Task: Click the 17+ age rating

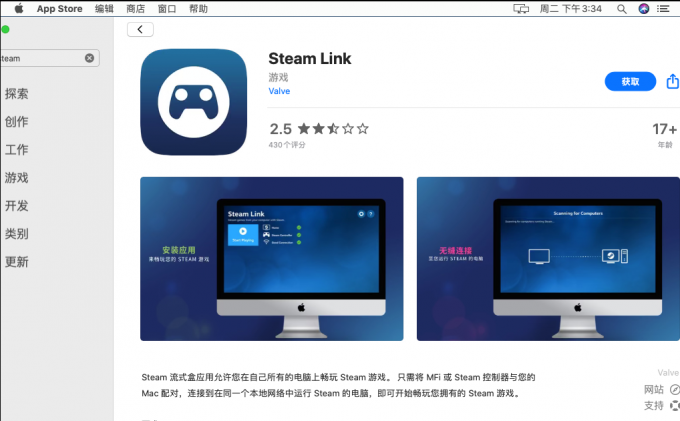Action: click(664, 129)
